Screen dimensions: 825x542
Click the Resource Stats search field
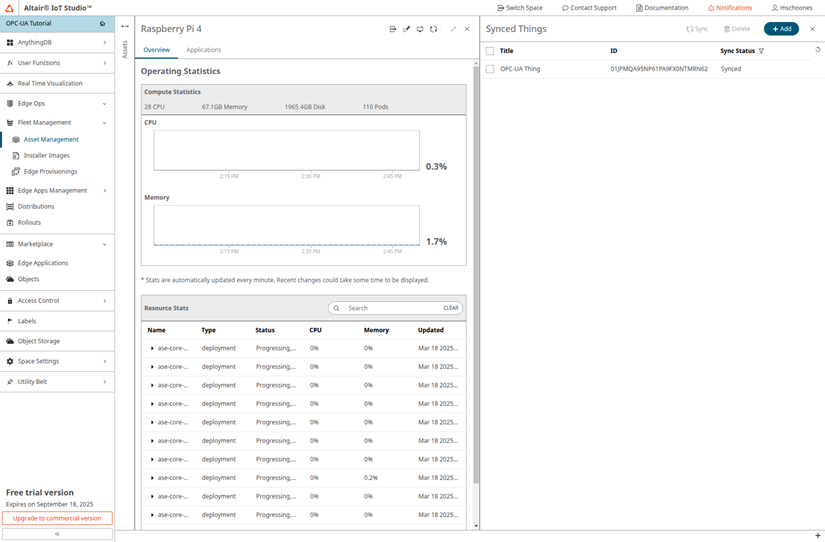coord(396,308)
